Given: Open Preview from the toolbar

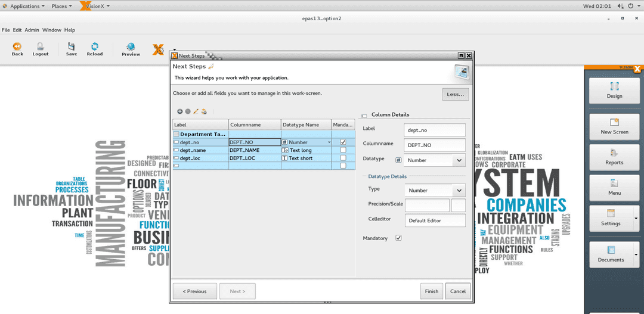Looking at the screenshot, I should [x=131, y=47].
